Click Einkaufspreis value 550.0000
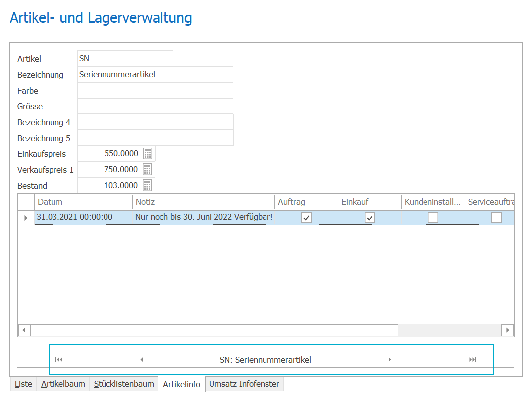This screenshot has height=394, width=532. [x=121, y=153]
